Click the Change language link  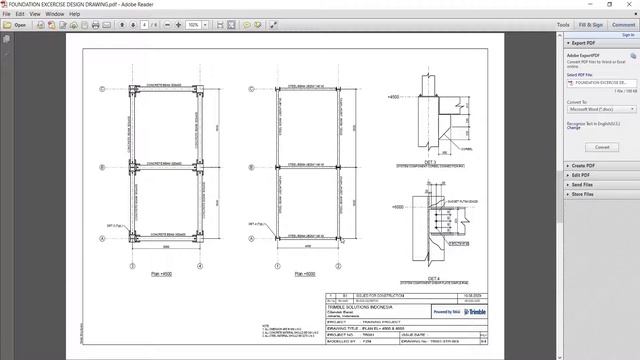coord(573,128)
